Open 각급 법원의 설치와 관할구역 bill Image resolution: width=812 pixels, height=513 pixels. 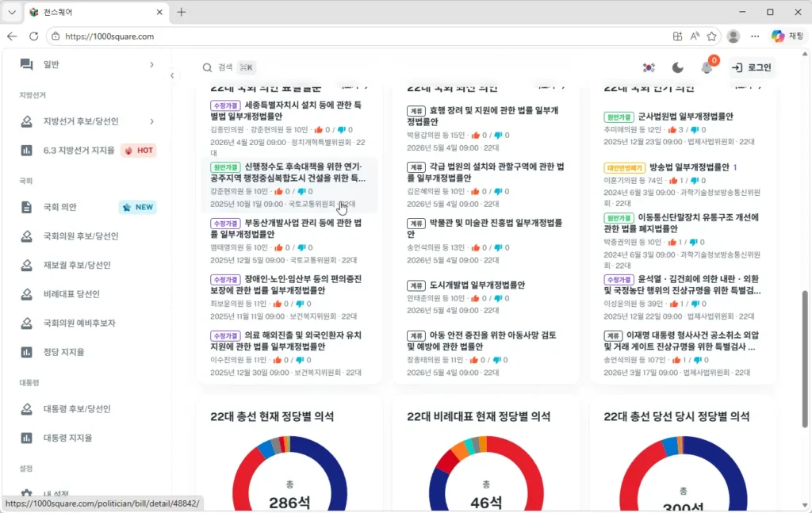tap(486, 172)
